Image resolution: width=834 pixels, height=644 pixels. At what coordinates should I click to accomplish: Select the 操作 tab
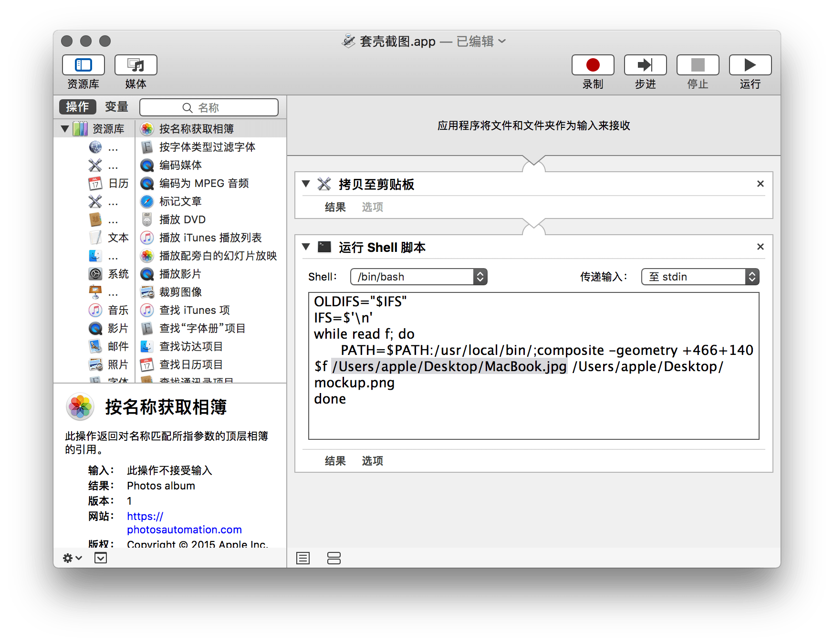[78, 107]
